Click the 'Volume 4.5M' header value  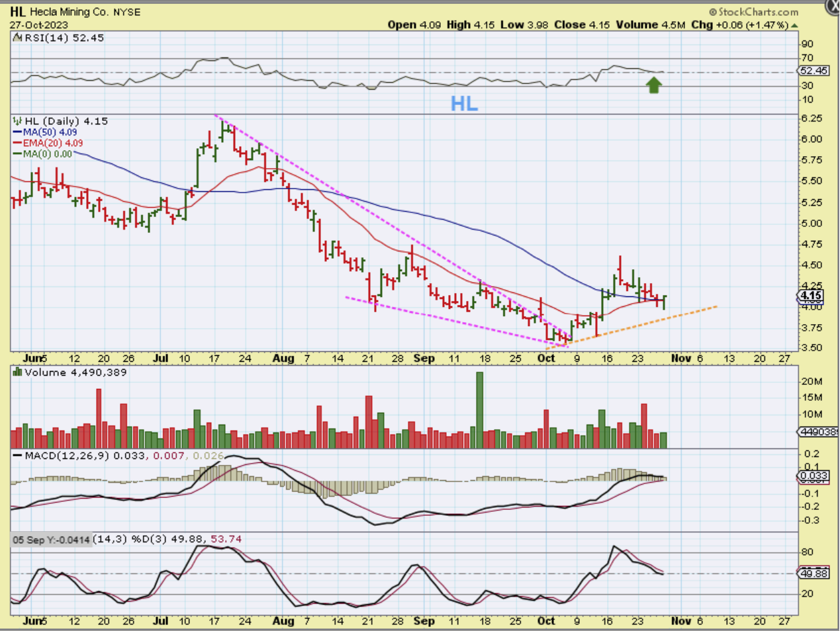651,24
